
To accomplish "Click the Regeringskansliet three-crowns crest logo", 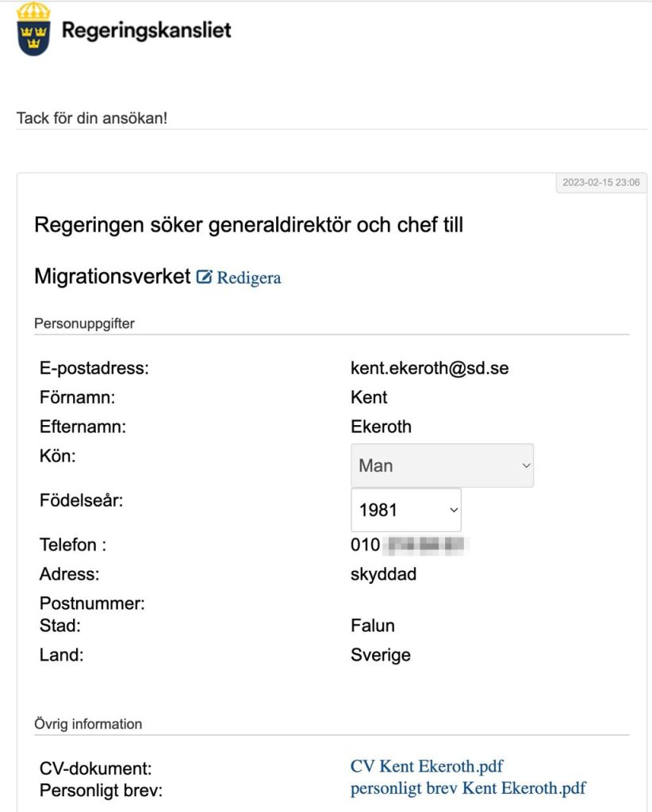I will pos(33,29).
